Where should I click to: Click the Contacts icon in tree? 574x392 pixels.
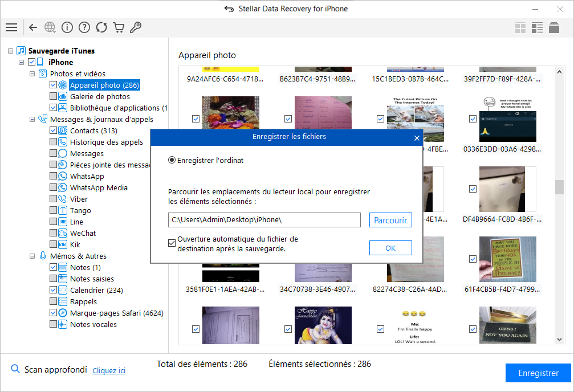63,130
